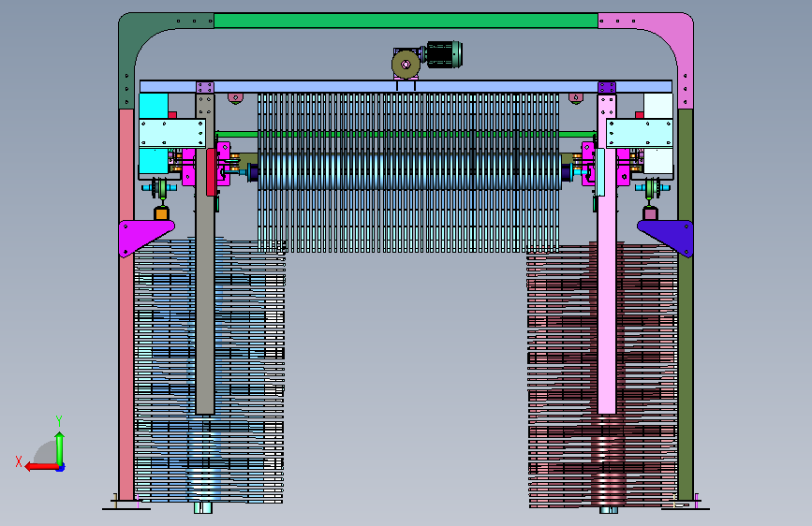Select the light blue horizontal crossbeam
This screenshot has height=526, width=812.
click(406, 86)
